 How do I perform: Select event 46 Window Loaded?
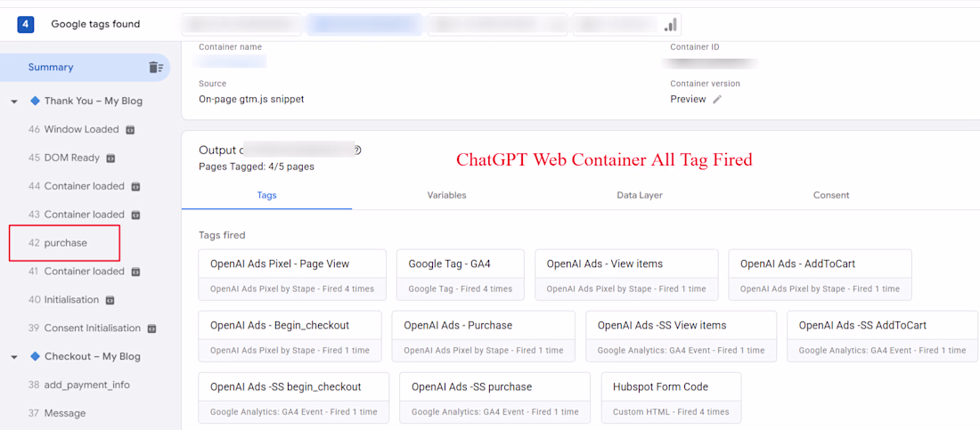[74, 129]
